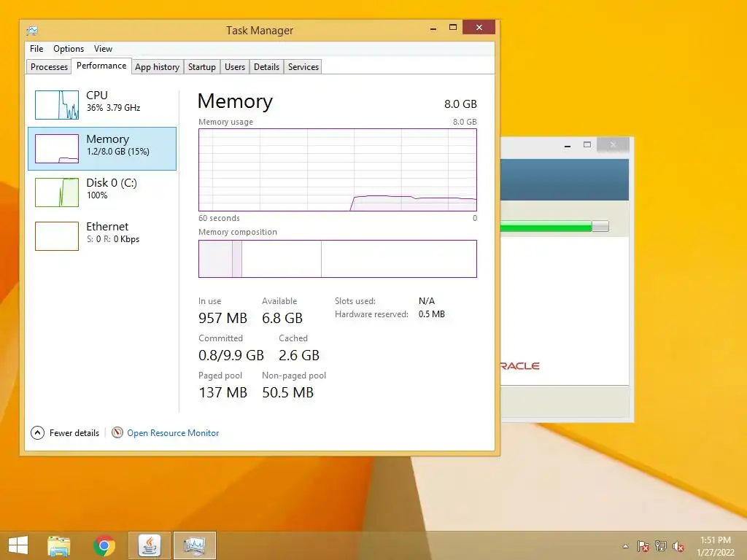Open the taskbar clock and date
This screenshot has width=747, height=560.
716,546
